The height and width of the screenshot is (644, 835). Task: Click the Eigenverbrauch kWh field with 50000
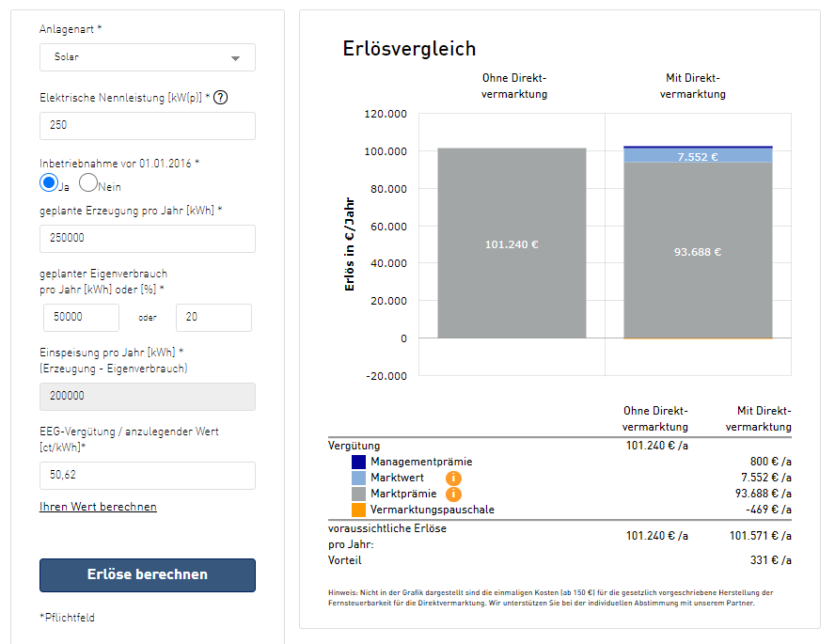(81, 317)
